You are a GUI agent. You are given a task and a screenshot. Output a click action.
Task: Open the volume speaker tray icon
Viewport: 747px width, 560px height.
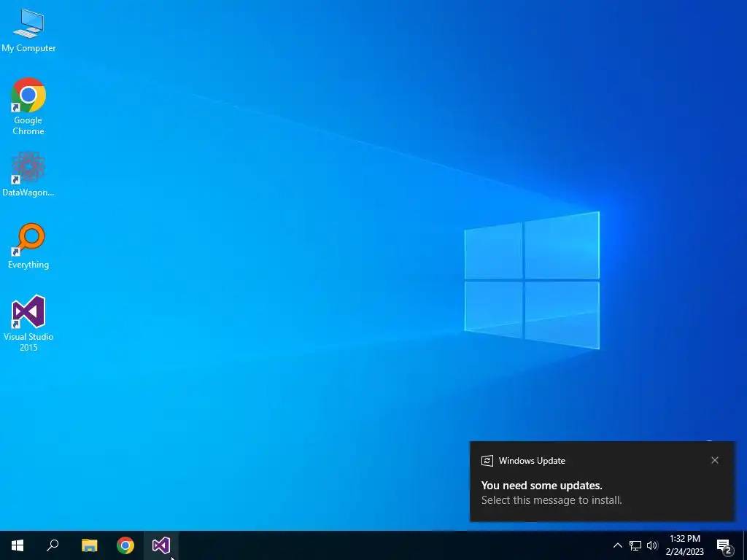(652, 545)
